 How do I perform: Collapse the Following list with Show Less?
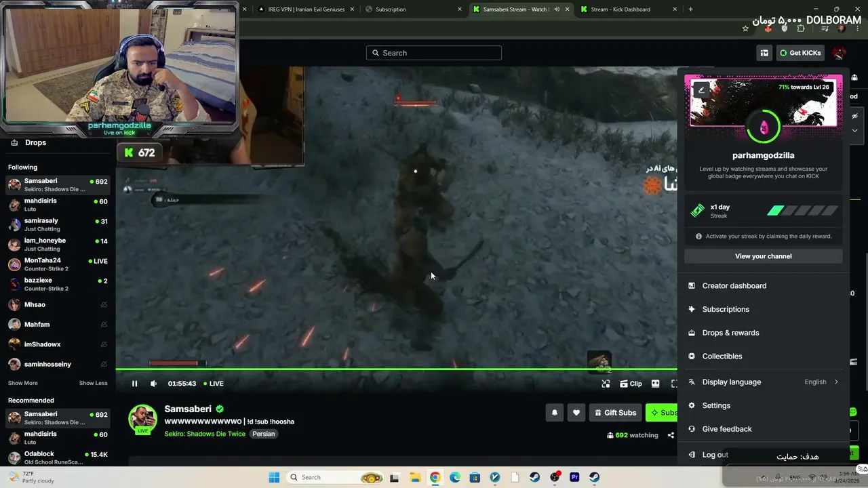[x=94, y=383]
